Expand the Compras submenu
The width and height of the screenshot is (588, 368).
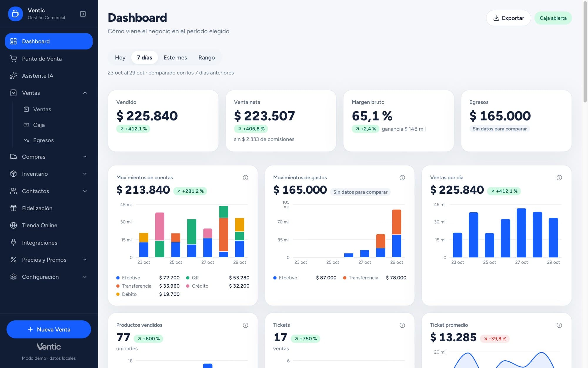(x=49, y=157)
